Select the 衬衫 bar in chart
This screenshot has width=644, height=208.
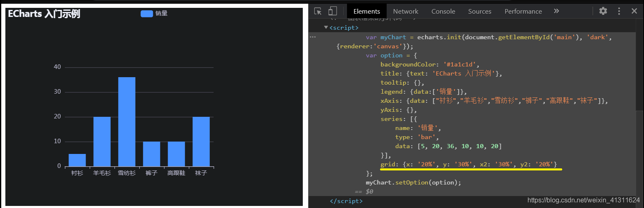[x=77, y=160]
